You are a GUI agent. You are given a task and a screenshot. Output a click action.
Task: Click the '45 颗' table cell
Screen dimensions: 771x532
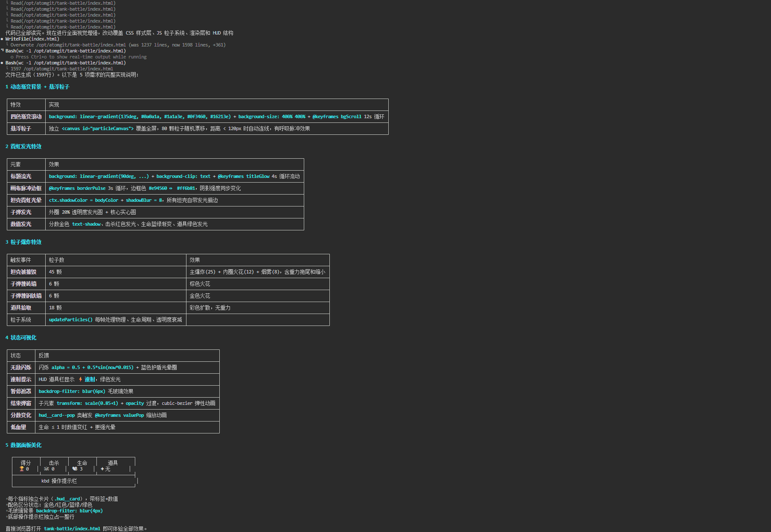[x=116, y=272]
